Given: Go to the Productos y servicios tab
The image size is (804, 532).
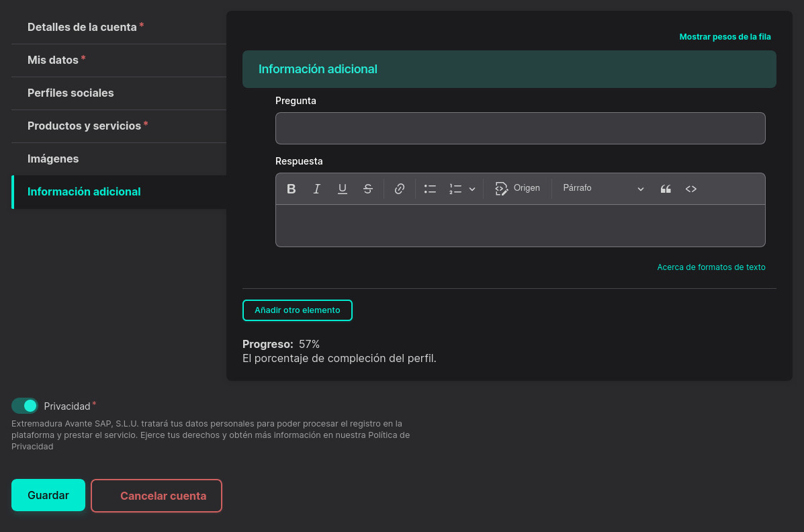Looking at the screenshot, I should [x=84, y=126].
